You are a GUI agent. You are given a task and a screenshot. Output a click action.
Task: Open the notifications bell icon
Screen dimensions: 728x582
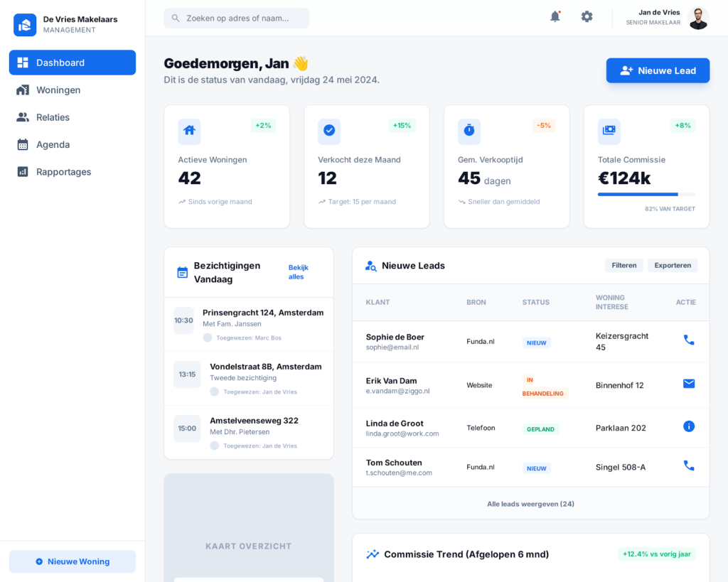click(x=555, y=16)
